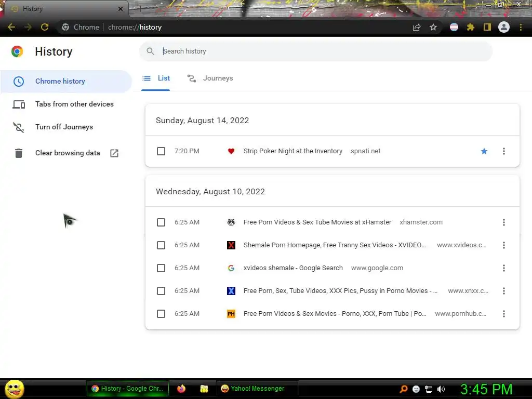Share this page icon in address bar
This screenshot has height=399, width=532.
417,27
